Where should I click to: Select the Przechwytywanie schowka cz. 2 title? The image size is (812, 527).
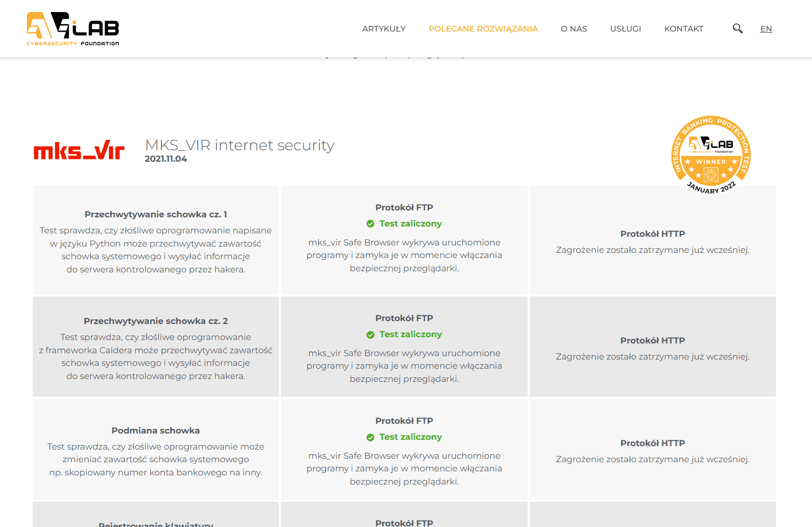pyautogui.click(x=155, y=321)
